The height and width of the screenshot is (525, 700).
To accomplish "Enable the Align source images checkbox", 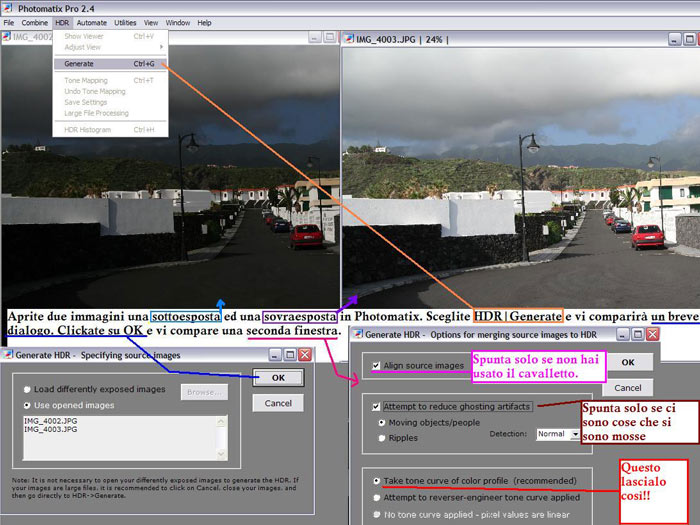I will tap(375, 366).
